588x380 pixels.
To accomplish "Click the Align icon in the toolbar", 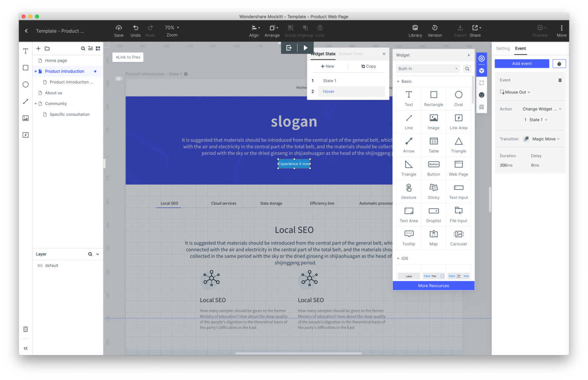I will pyautogui.click(x=254, y=31).
